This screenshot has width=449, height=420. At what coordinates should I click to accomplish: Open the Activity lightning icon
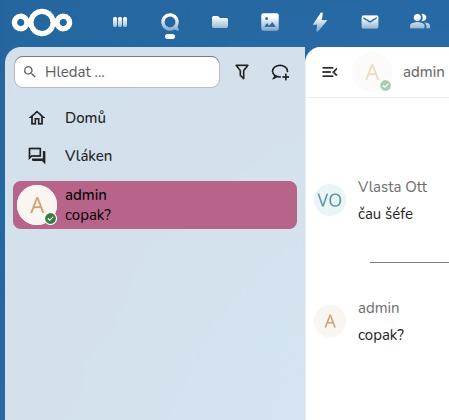[320, 22]
